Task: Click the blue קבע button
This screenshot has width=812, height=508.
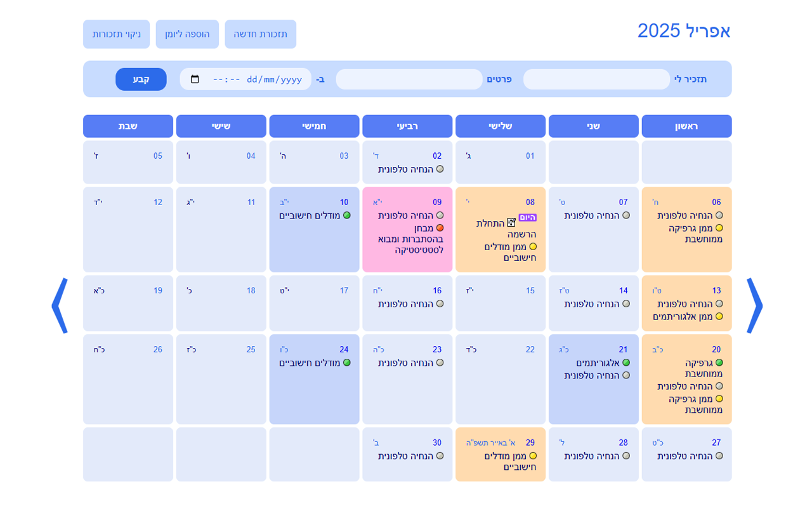Action: click(141, 79)
